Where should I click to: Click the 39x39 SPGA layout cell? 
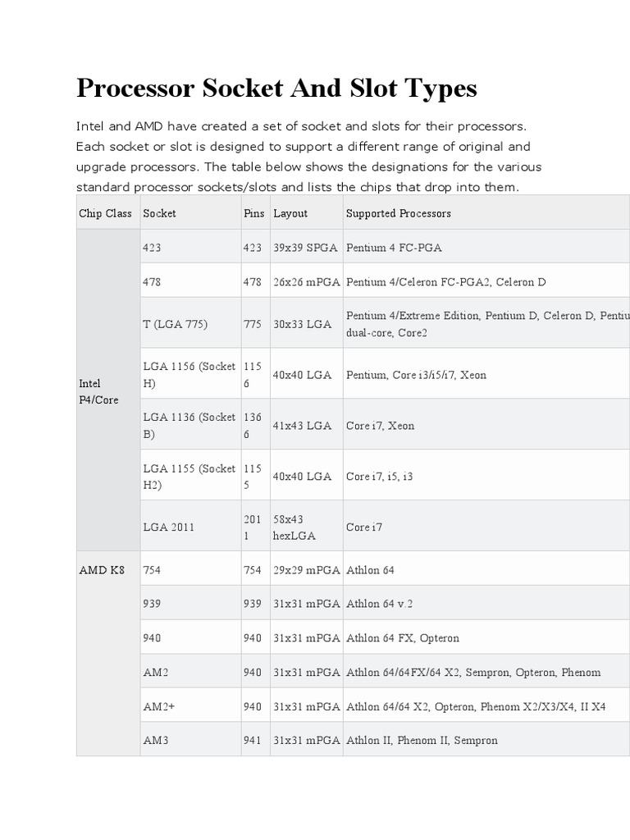[306, 247]
